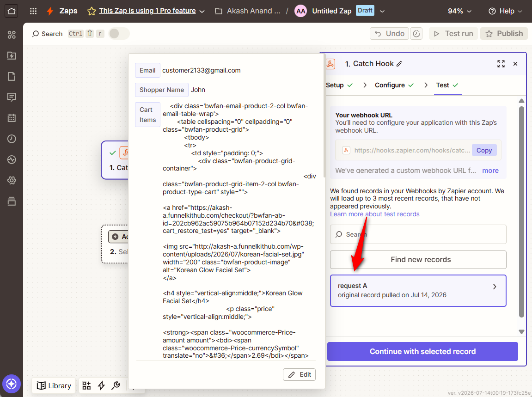The height and width of the screenshot is (397, 532).
Task: Click the star Pro feature icon
Action: [91, 11]
